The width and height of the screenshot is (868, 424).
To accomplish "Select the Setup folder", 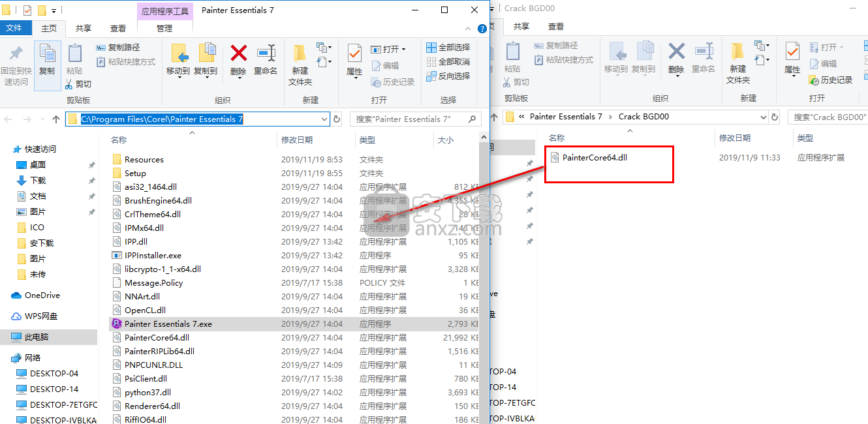I will 135,174.
